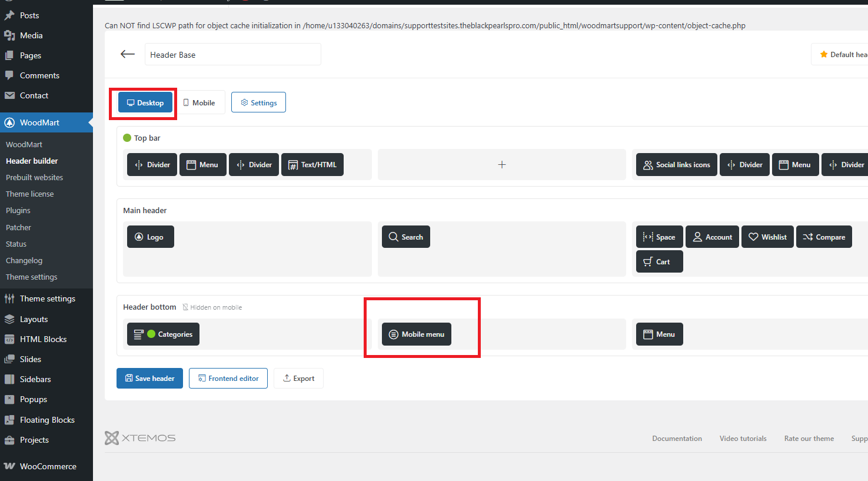Click the LSCWP object cache notice text
868x481 pixels.
425,25
